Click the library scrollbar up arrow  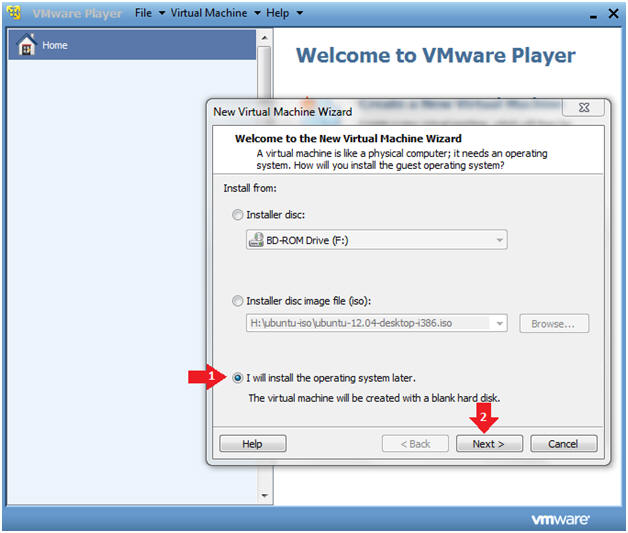pos(264,38)
